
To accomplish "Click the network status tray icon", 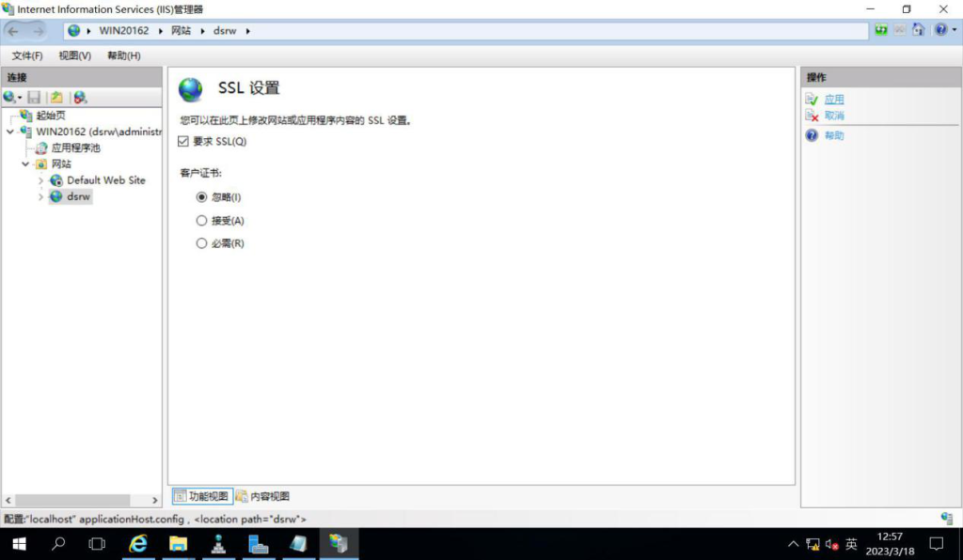I will (813, 544).
